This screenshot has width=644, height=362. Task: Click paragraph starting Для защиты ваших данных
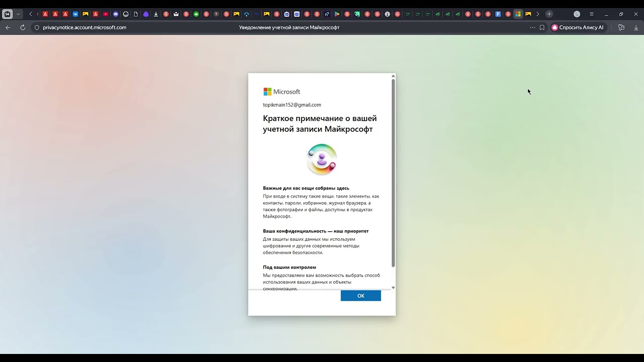pos(312,246)
